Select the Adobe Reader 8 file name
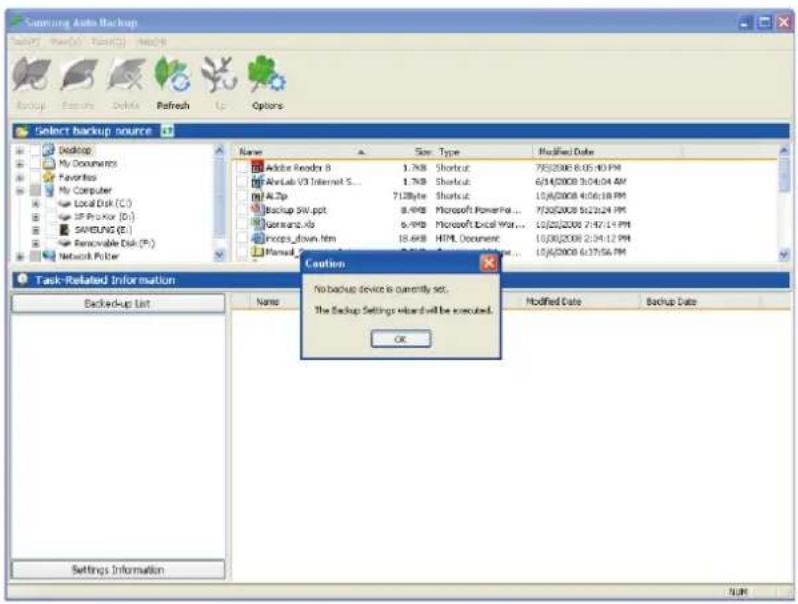The height and width of the screenshot is (604, 798). coord(298,167)
